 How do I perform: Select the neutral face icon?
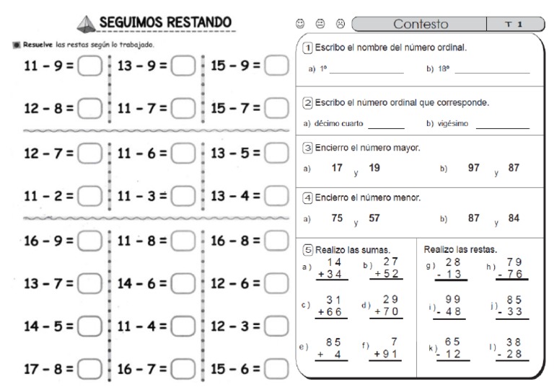320,24
